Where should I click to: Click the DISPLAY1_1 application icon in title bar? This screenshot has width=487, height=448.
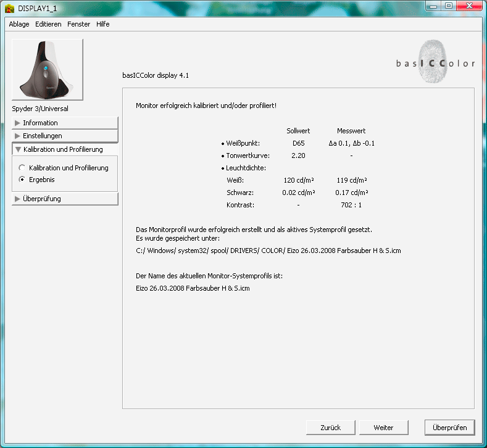(x=9, y=7)
